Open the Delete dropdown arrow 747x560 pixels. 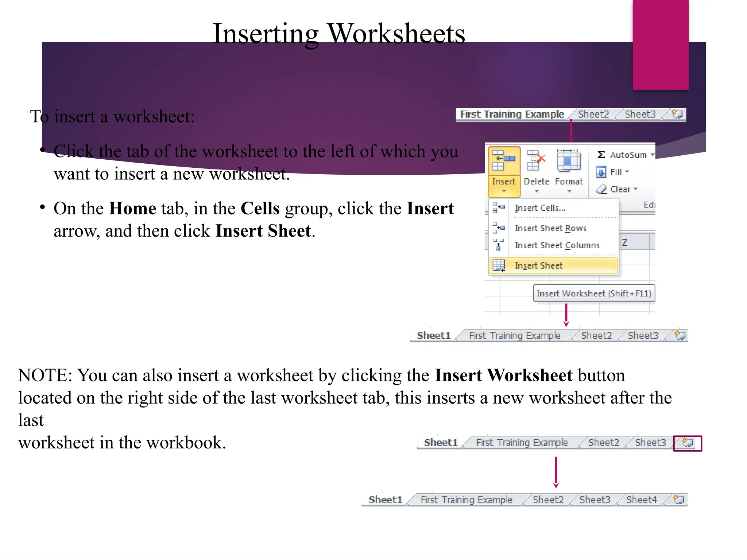click(x=536, y=191)
